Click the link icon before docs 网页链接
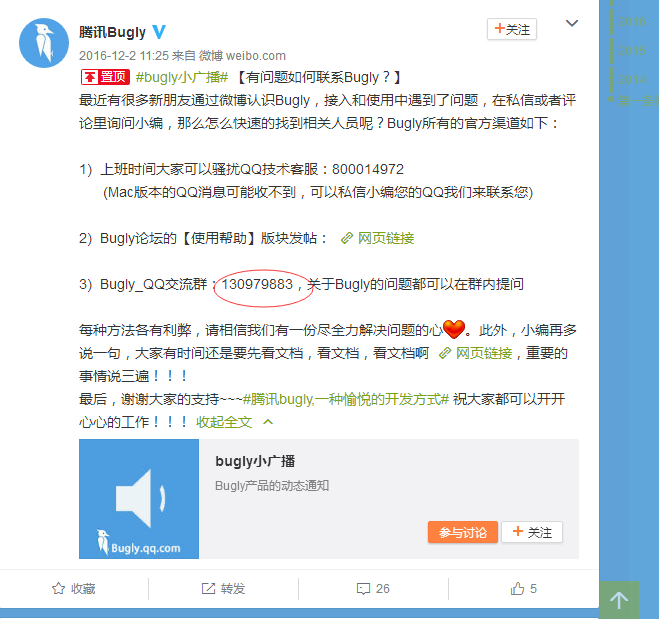Viewport: 659px width, 619px height. click(x=445, y=353)
